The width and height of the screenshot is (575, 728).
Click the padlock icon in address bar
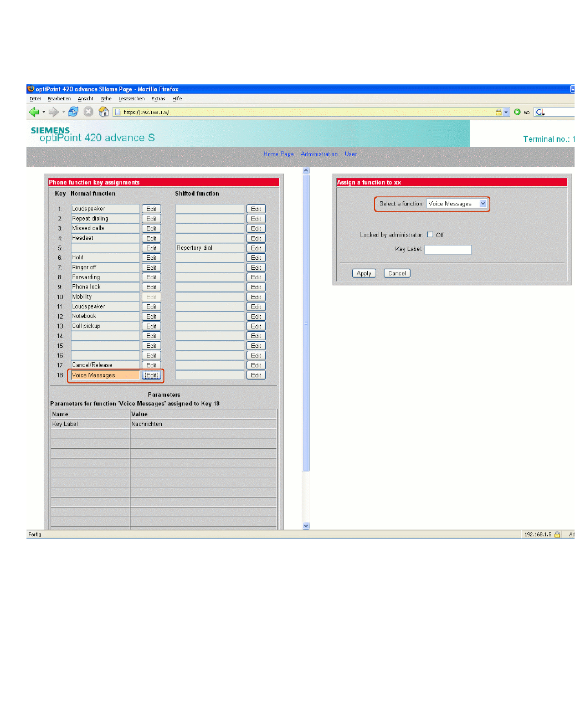pyautogui.click(x=499, y=112)
